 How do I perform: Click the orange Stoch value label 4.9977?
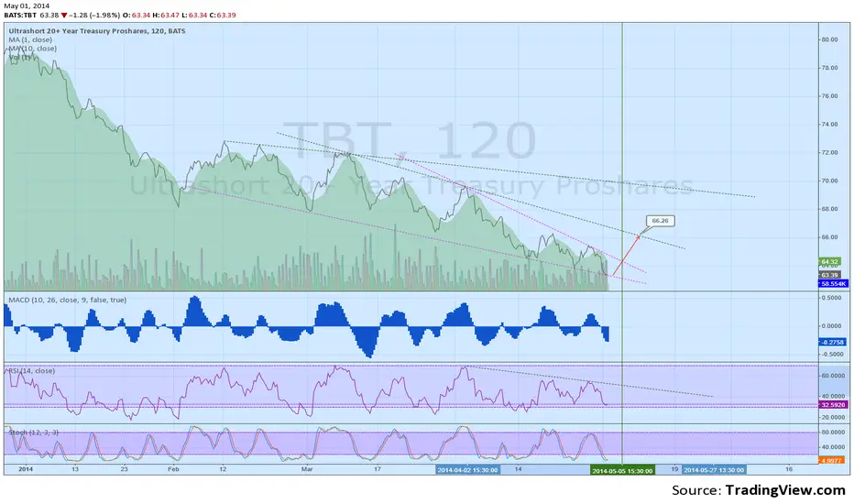[x=833, y=460]
